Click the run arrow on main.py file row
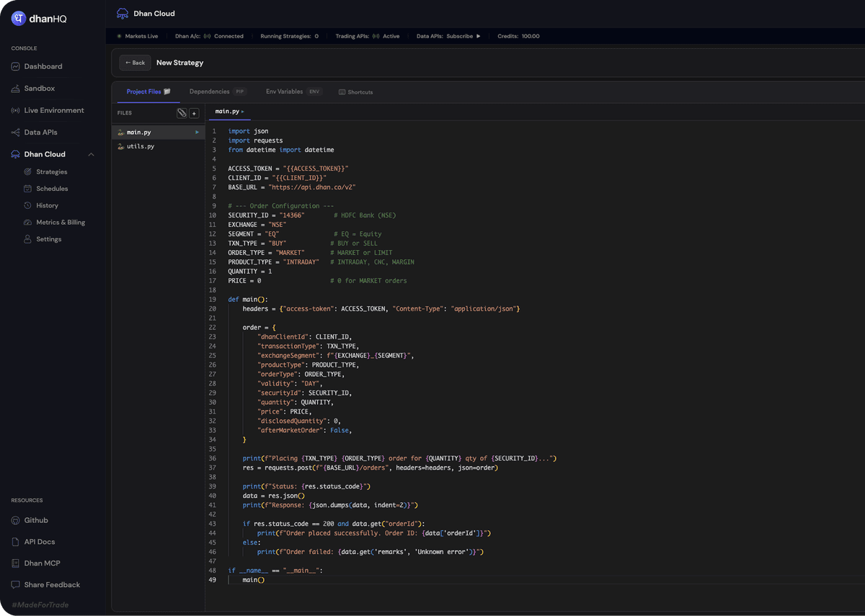This screenshot has width=865, height=616. click(197, 133)
